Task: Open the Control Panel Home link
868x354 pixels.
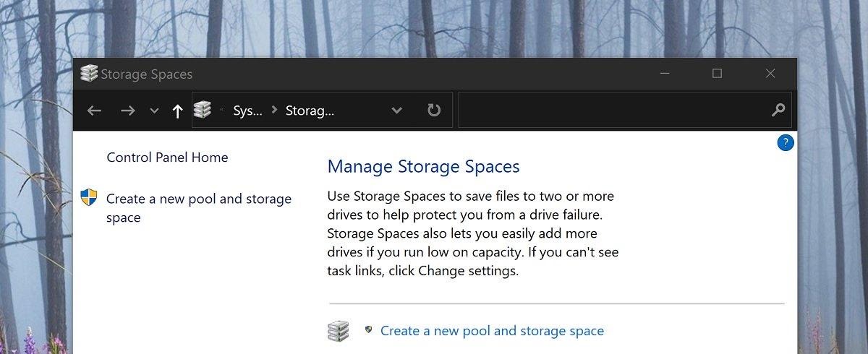Action: pos(167,157)
